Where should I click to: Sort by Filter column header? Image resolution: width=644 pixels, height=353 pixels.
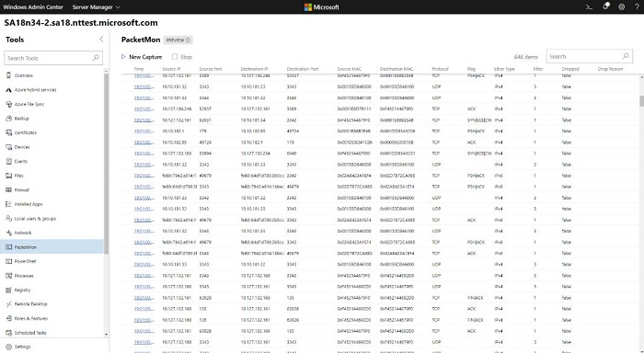click(538, 69)
